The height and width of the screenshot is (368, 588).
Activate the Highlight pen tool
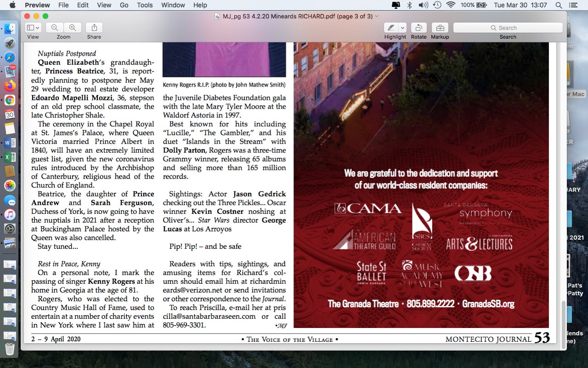coord(391,28)
